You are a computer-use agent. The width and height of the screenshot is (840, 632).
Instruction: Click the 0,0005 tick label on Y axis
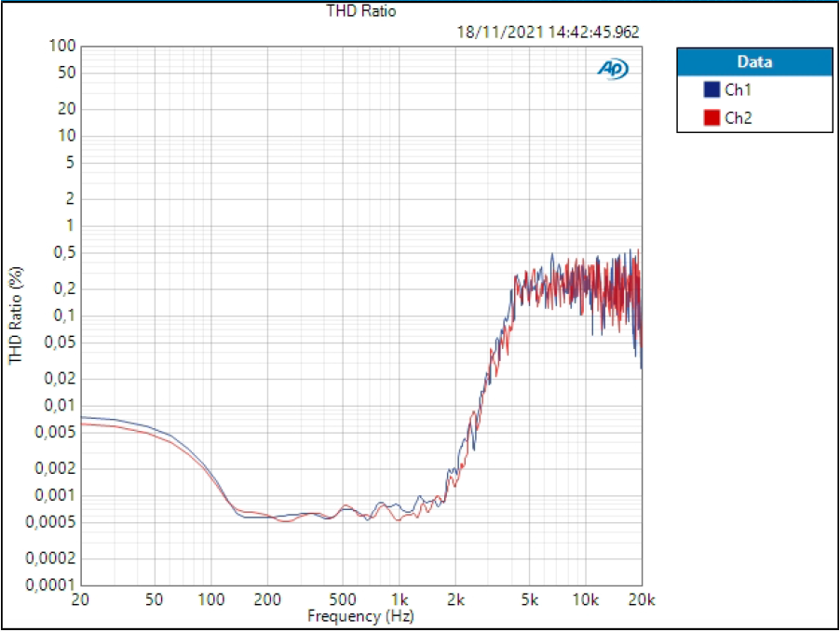tap(50, 521)
